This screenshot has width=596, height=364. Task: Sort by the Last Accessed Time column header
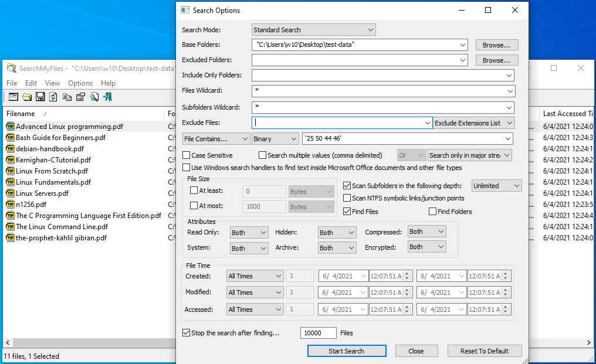(x=568, y=114)
